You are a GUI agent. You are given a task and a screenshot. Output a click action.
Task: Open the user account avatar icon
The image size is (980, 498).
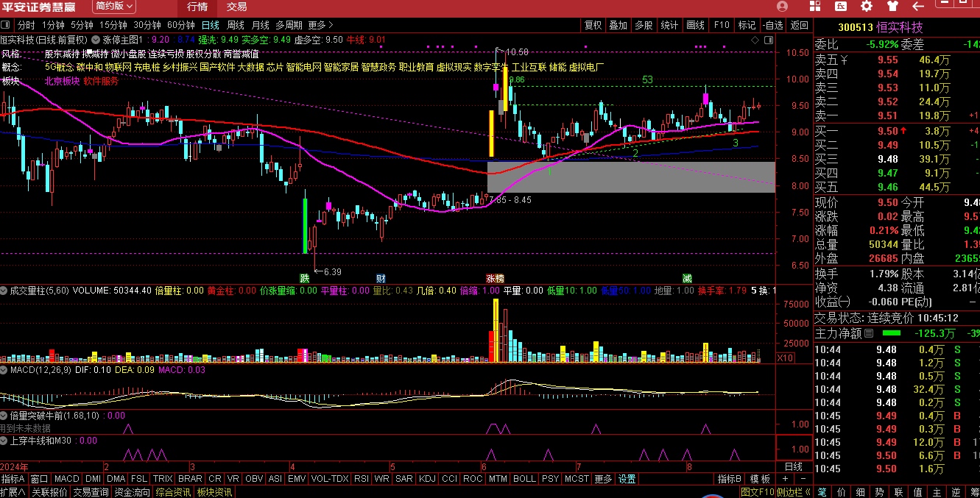782,6
